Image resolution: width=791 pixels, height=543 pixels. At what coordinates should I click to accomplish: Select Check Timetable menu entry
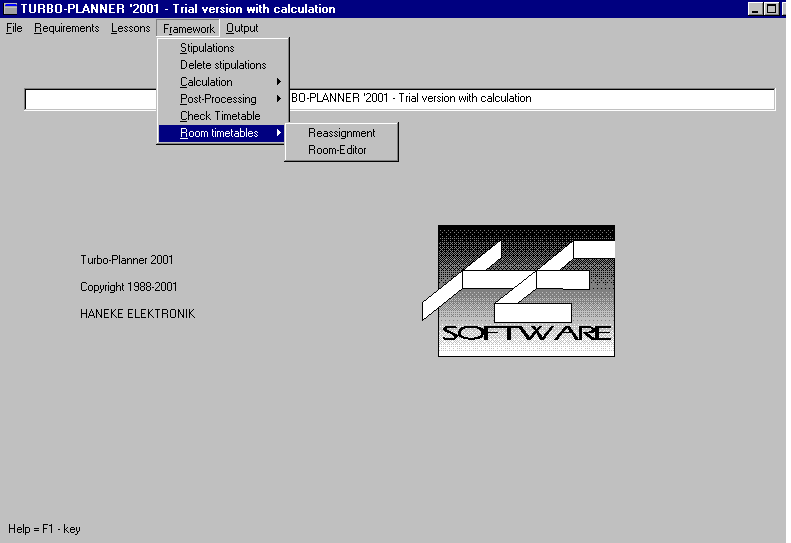pos(223,116)
